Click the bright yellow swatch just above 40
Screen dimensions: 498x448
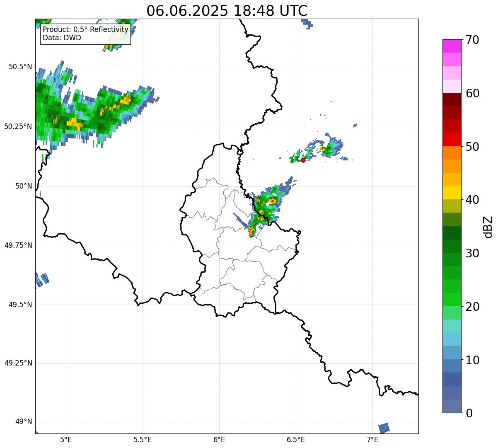tap(452, 193)
